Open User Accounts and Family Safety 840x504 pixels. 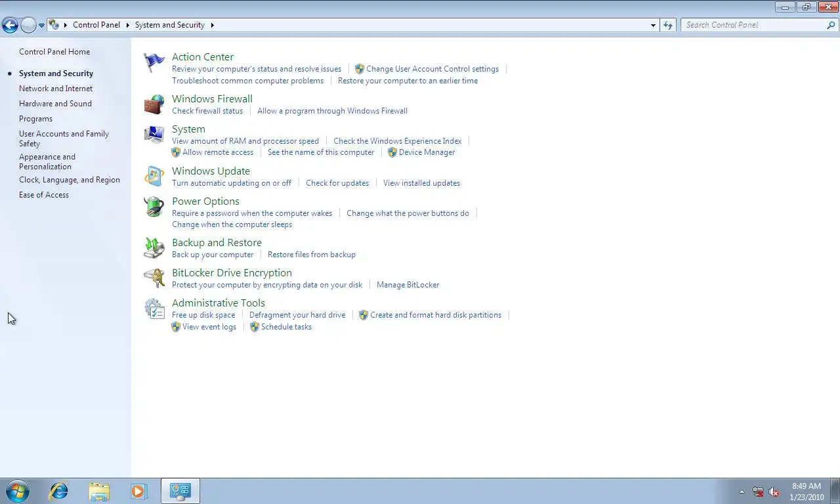64,138
